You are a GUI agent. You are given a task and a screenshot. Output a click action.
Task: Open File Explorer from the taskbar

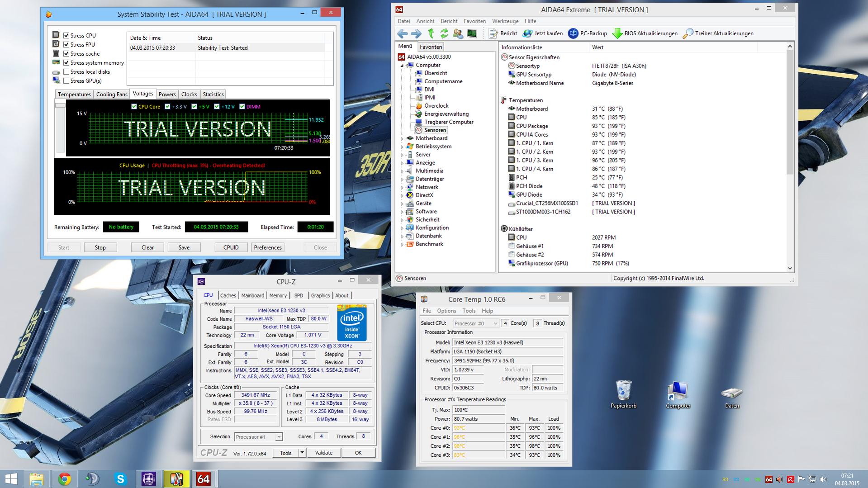pos(37,479)
